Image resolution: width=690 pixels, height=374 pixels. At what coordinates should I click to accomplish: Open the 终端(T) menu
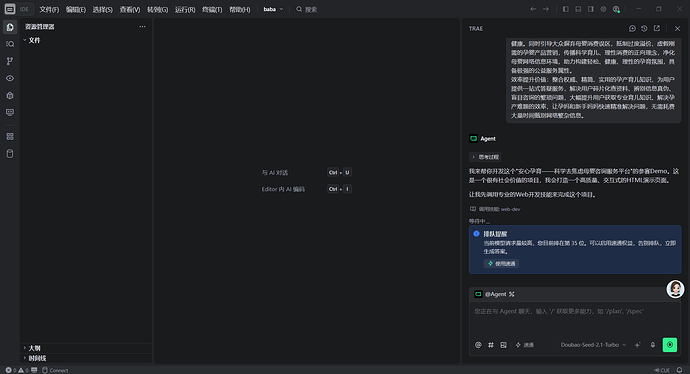tap(212, 9)
